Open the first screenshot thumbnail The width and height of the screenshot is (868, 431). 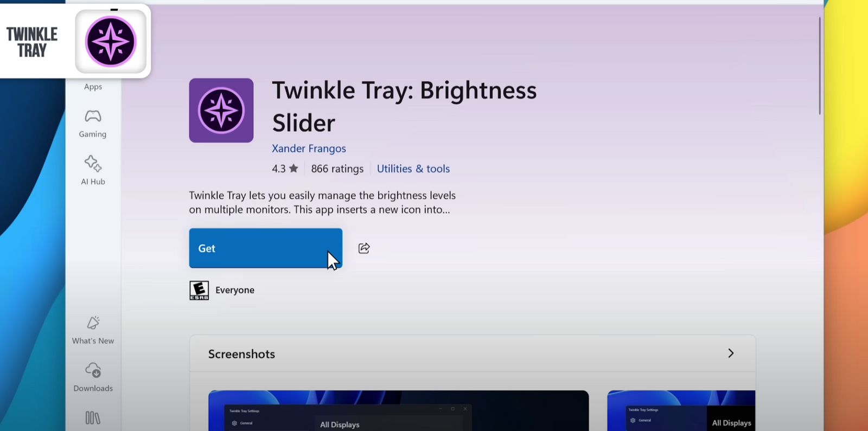[x=398, y=410]
